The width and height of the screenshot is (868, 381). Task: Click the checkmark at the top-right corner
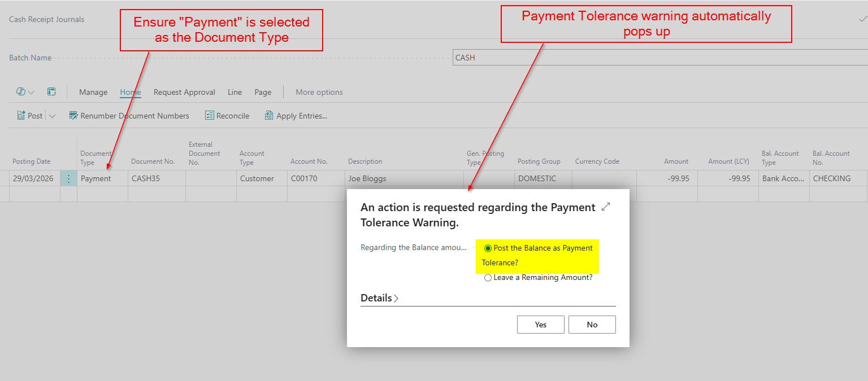click(x=862, y=19)
